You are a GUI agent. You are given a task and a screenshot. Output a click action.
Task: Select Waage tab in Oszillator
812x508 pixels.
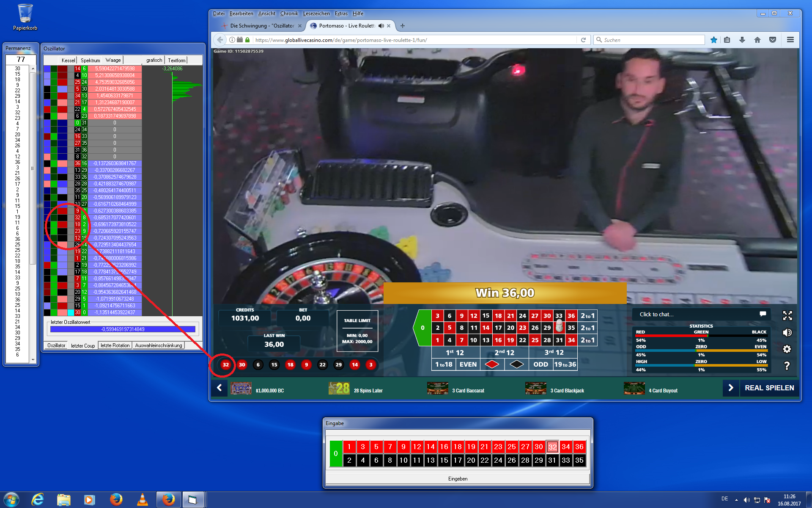coord(113,60)
